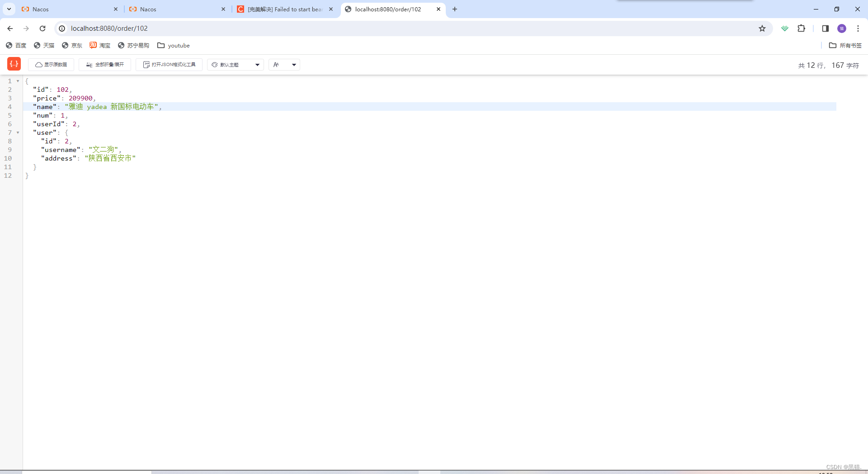
Task: Click the orange JSON formatter logo icon
Action: 14,64
